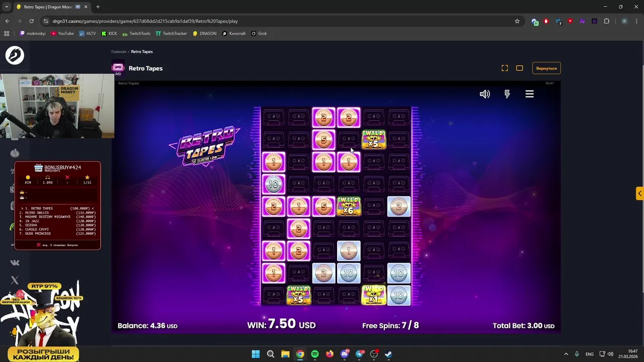Open the Chrome three-dot menu
644x362 pixels.
(x=636, y=21)
